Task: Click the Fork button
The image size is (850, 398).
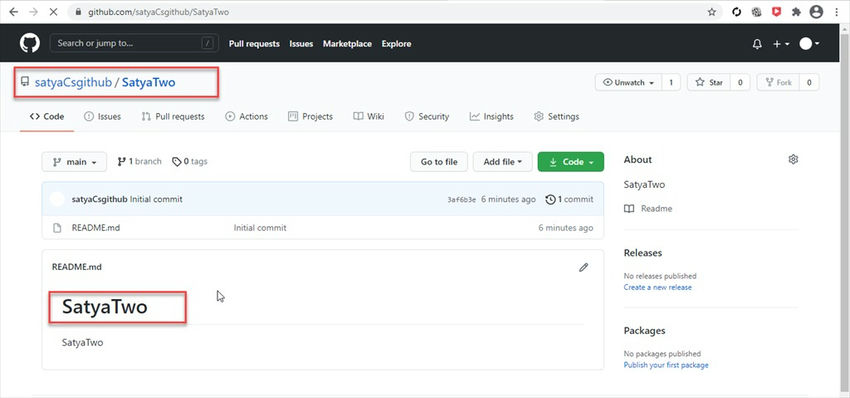Action: [778, 82]
